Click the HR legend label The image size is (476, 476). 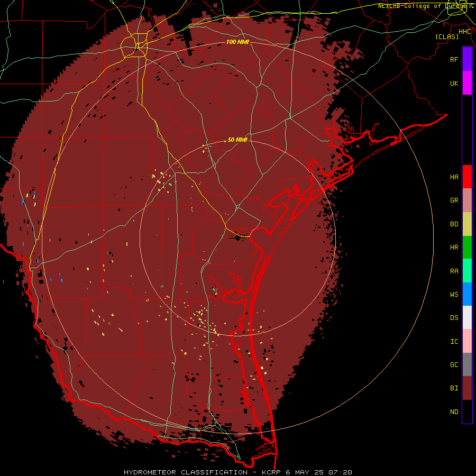454,248
